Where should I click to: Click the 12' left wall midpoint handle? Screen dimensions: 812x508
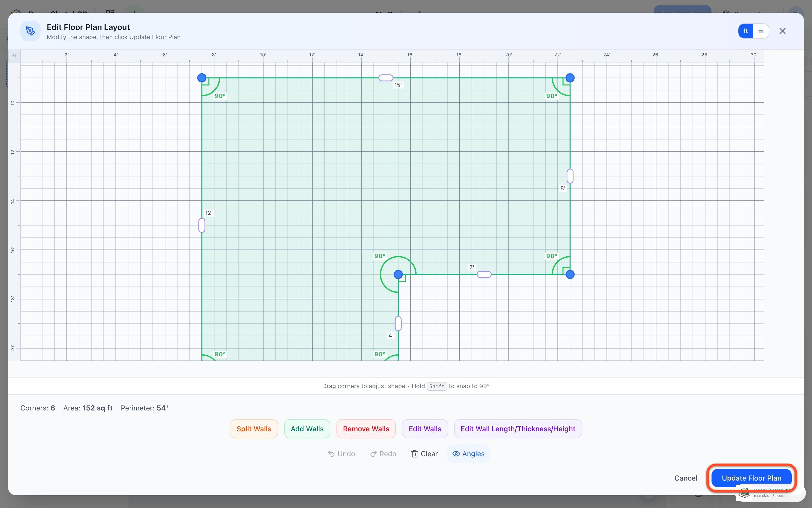tap(202, 225)
